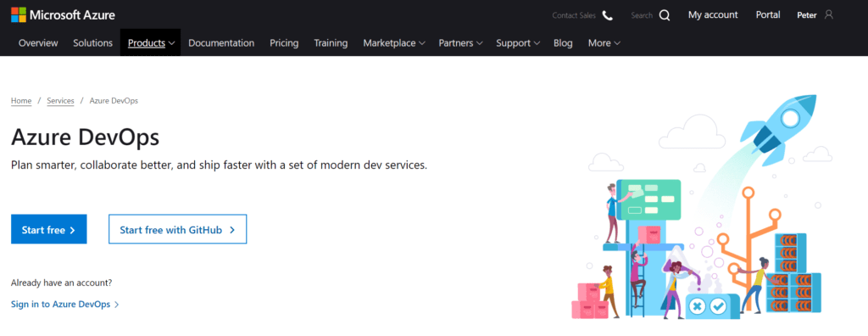This screenshot has width=868, height=336.
Task: Click the Already have an account? text
Action: coord(61,283)
